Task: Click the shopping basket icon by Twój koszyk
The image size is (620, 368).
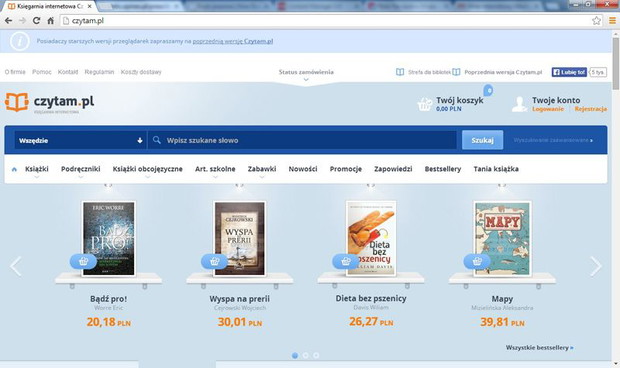Action: coord(425,104)
